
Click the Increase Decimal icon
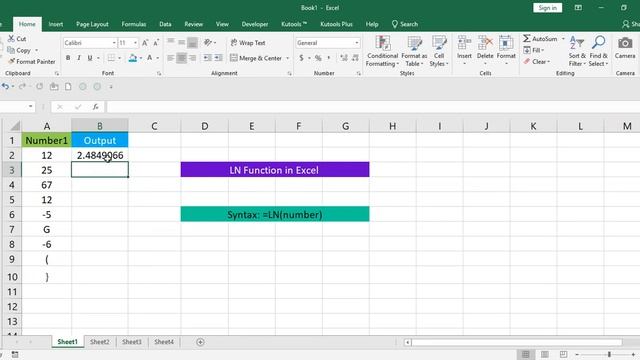coord(344,58)
